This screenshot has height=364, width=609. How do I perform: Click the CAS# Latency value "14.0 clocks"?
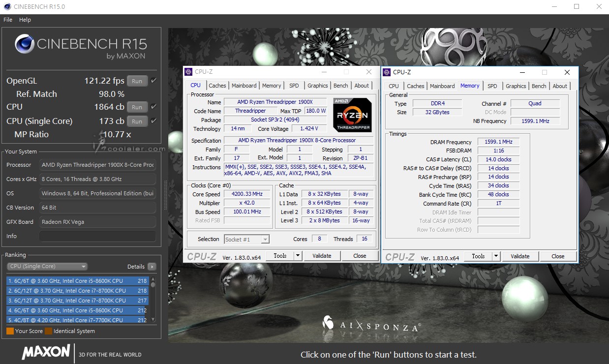[498, 159]
